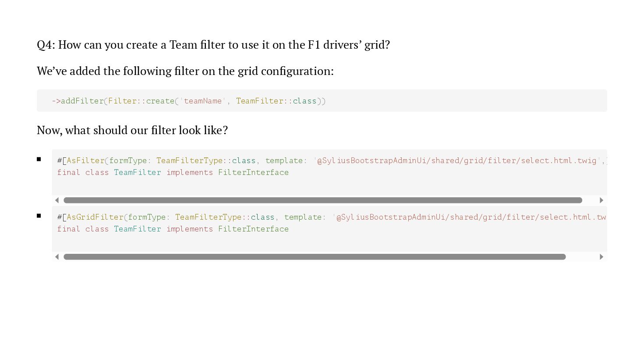Viewport: 644px width, 363px height.
Task: Click right arrow of AsFilter code scrollbar
Action: 602,200
